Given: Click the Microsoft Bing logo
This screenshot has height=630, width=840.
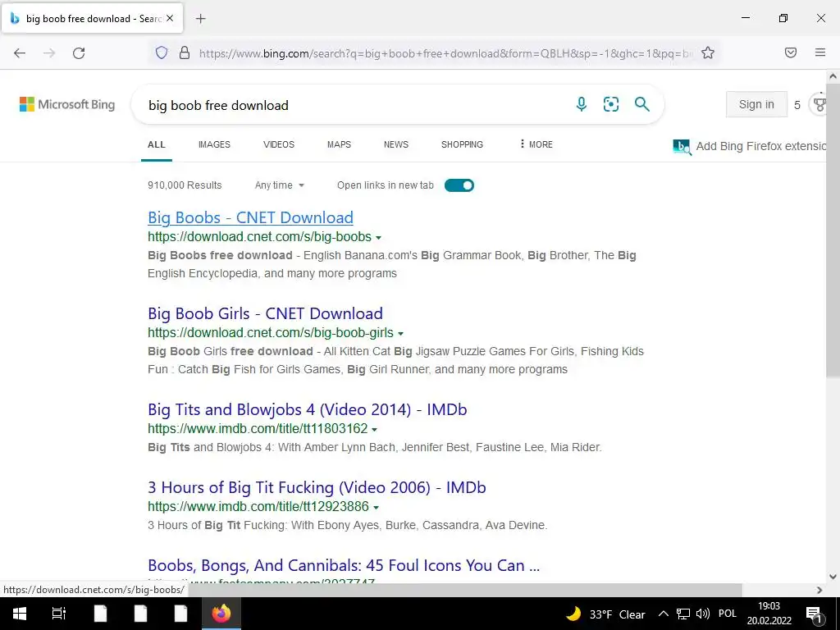Looking at the screenshot, I should [x=67, y=104].
